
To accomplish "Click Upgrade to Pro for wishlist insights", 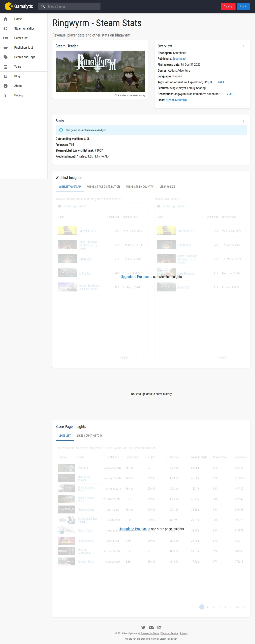I will pos(135,277).
